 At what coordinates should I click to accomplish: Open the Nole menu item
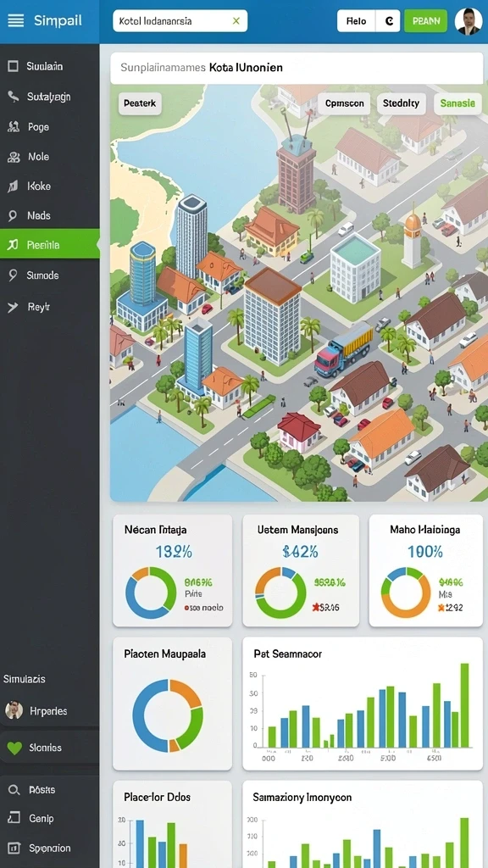[x=50, y=157]
